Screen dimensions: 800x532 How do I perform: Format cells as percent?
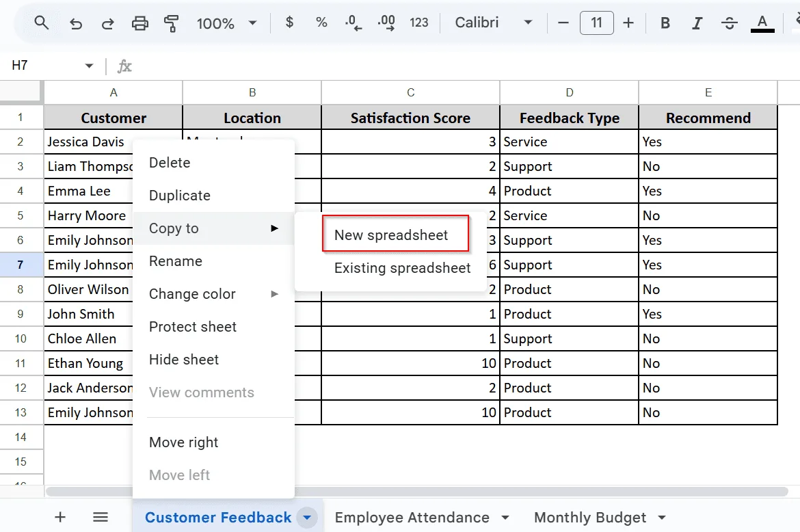click(x=321, y=23)
